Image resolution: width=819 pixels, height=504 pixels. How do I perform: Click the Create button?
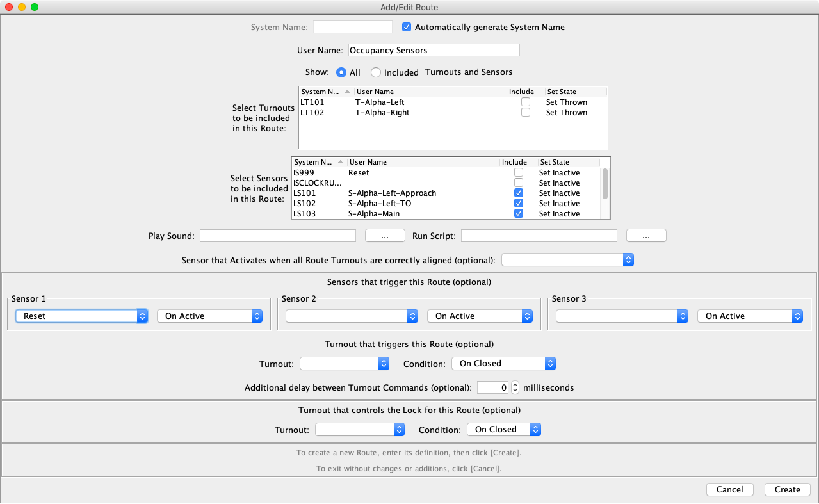tap(787, 489)
